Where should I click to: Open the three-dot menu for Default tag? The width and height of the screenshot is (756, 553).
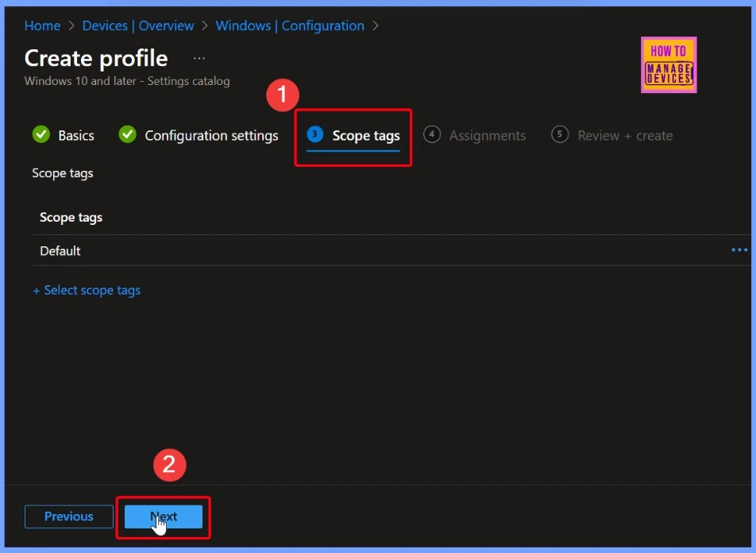tap(739, 250)
